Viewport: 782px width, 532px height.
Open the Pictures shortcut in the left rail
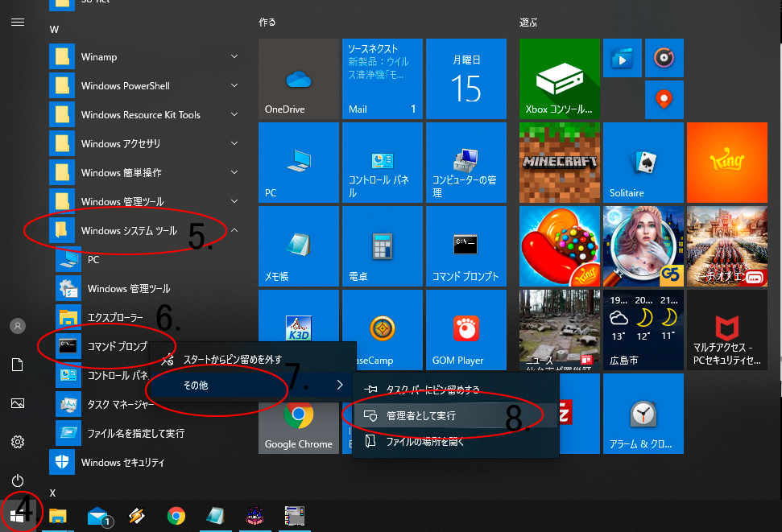pyautogui.click(x=18, y=403)
